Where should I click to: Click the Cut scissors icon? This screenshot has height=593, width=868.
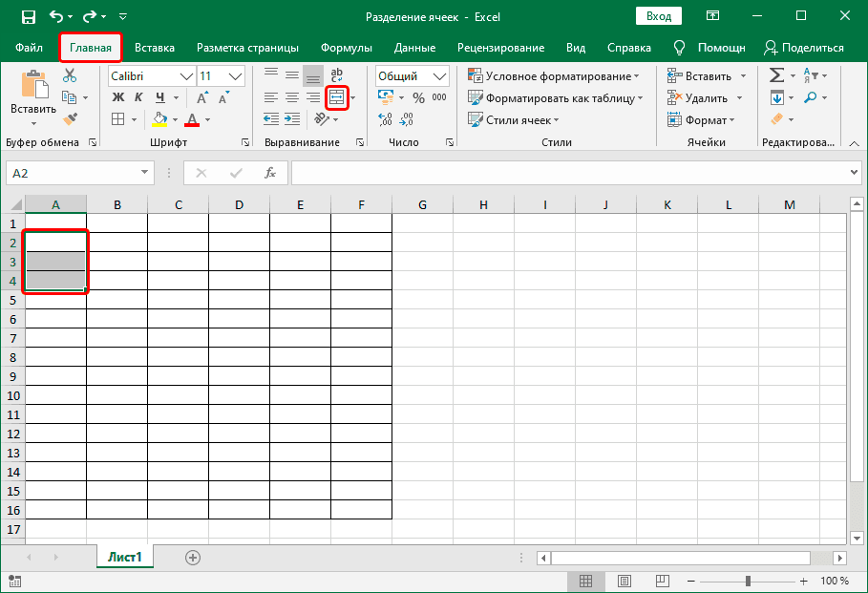tap(70, 75)
